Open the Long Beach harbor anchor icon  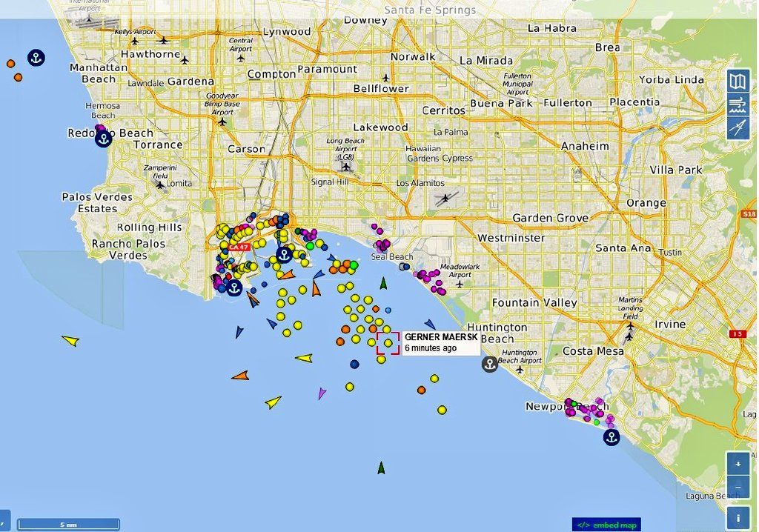[x=284, y=255]
